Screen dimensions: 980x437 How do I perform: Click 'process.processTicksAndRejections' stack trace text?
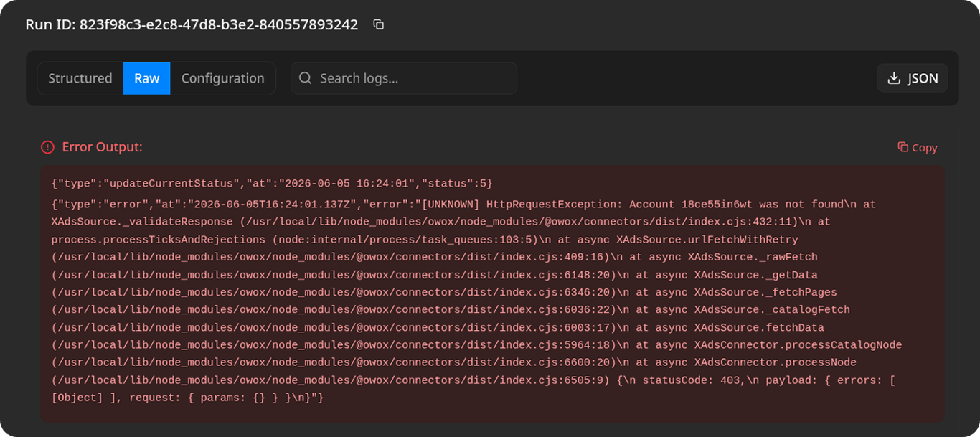click(x=159, y=240)
